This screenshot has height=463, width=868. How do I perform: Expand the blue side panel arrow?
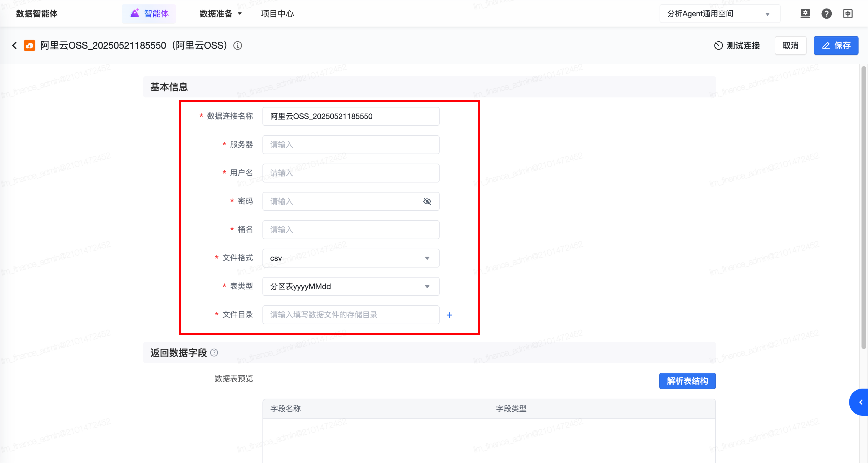pyautogui.click(x=859, y=402)
